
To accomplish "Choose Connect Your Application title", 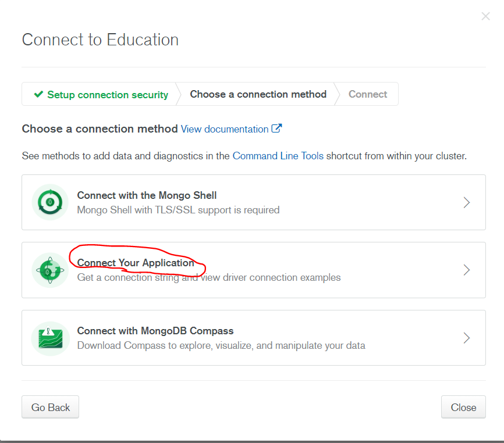I will [136, 263].
